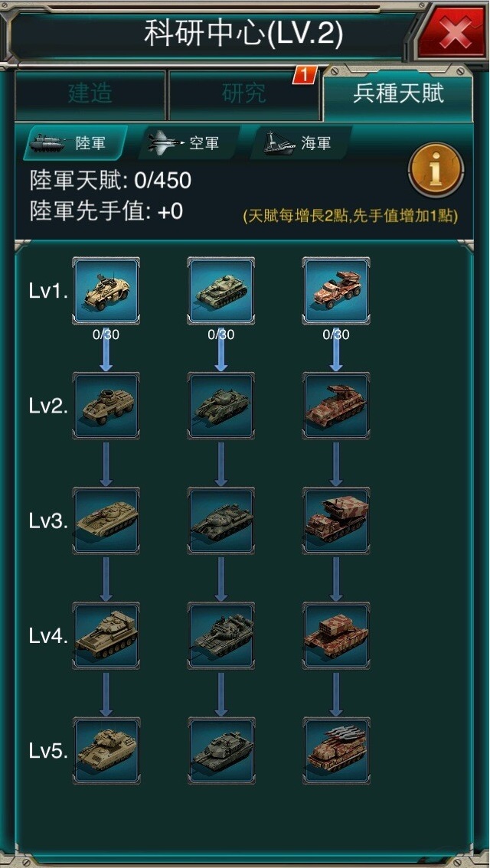The width and height of the screenshot is (490, 868).
Task: Select the Lv5 multi-missile launcher icon
Action: (336, 751)
